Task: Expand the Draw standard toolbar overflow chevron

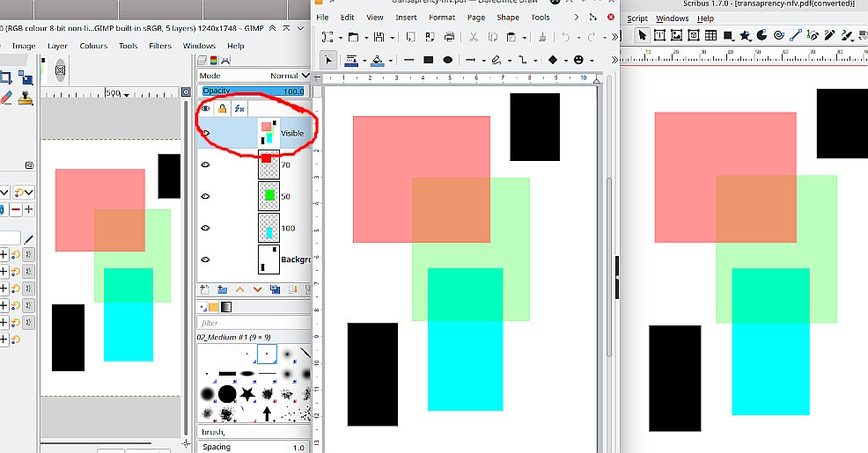Action: pos(614,37)
